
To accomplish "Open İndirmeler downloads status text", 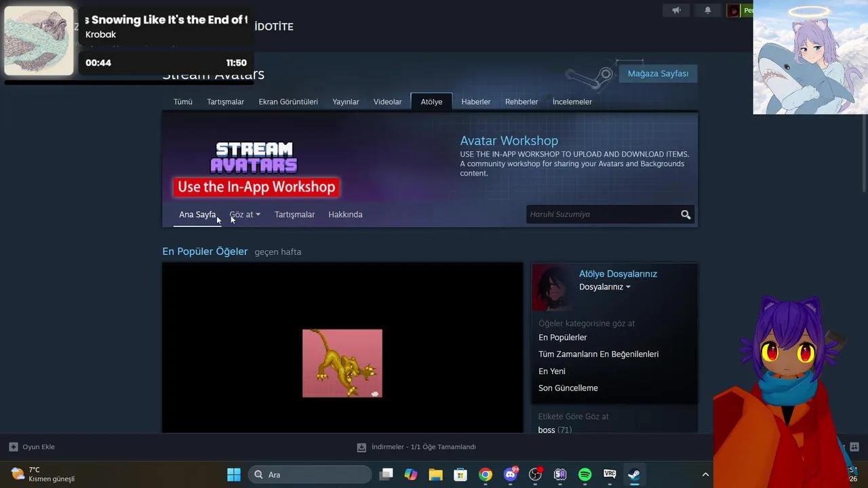I will tap(424, 447).
